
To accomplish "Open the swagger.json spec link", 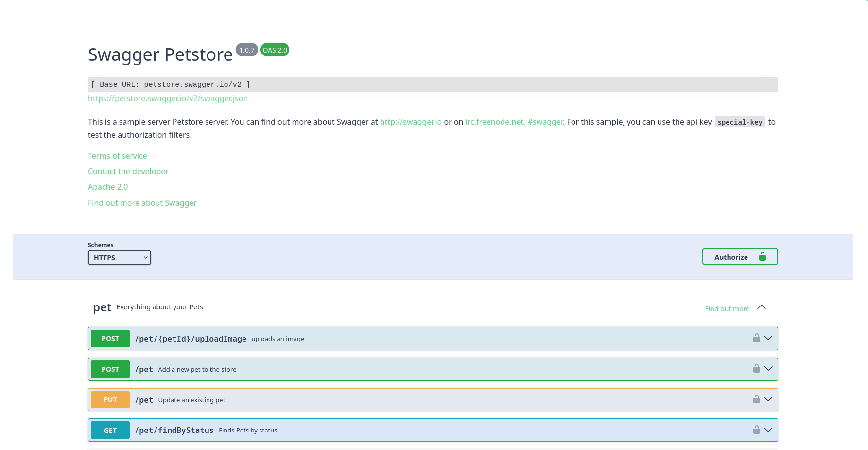I will [x=168, y=98].
